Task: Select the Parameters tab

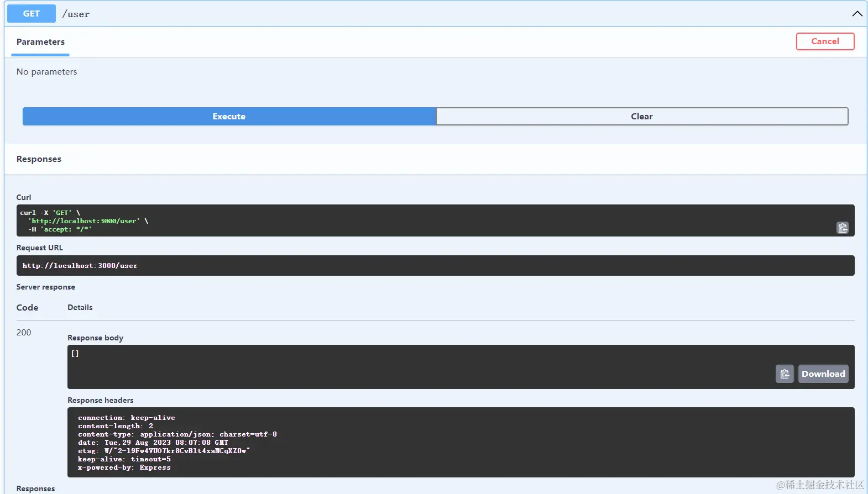Action: point(40,42)
